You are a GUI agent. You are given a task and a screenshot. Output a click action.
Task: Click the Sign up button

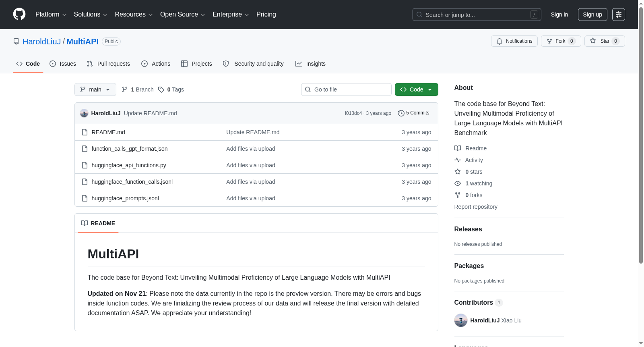point(592,15)
